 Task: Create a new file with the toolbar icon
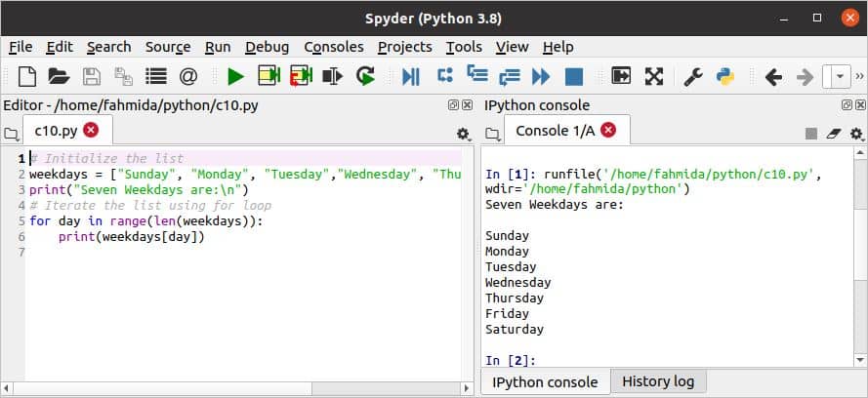27,76
